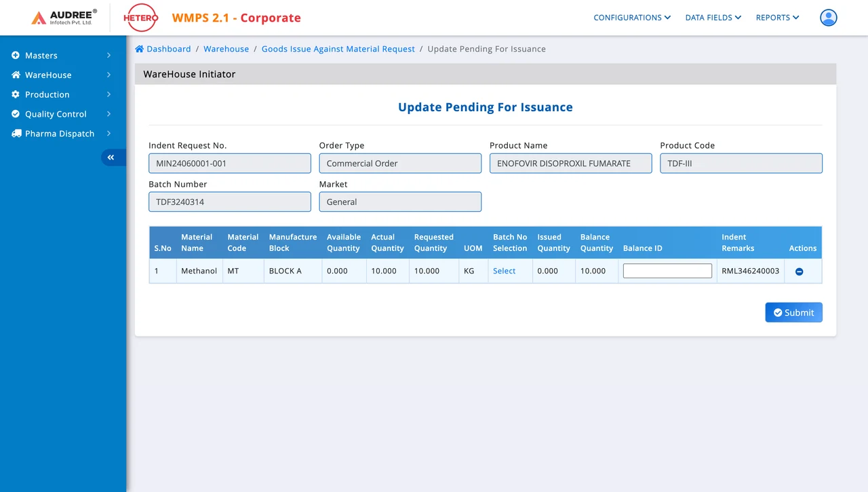Viewport: 868px width, 492px height.
Task: Expand the Pharma Dispatch sidebar chevron
Action: pyautogui.click(x=108, y=134)
